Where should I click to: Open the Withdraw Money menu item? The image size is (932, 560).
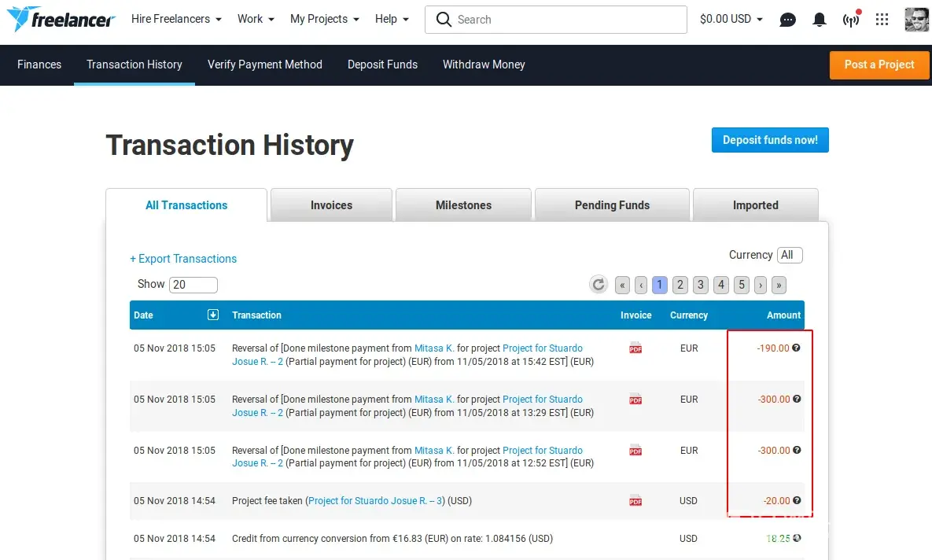click(x=484, y=64)
